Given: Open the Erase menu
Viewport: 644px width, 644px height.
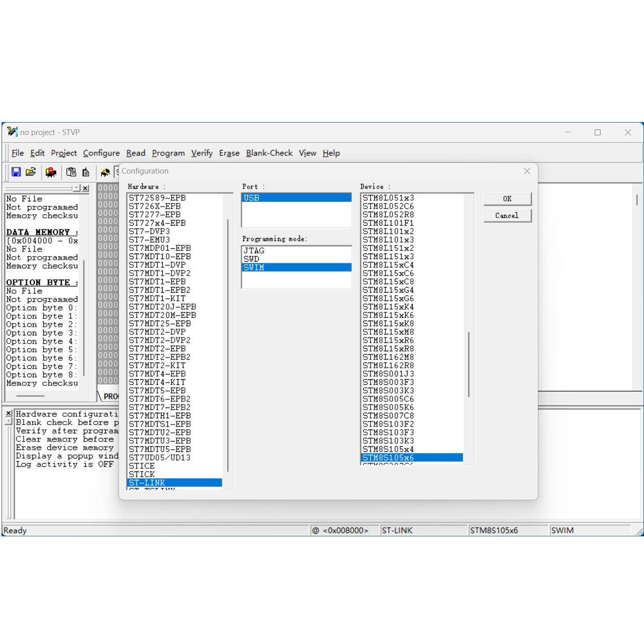Looking at the screenshot, I should pyautogui.click(x=229, y=153).
